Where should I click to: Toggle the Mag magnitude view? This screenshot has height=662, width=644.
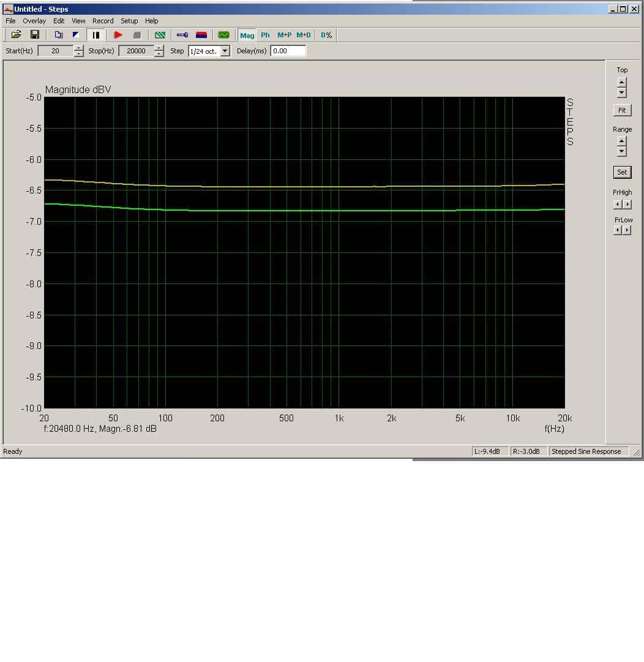point(247,35)
